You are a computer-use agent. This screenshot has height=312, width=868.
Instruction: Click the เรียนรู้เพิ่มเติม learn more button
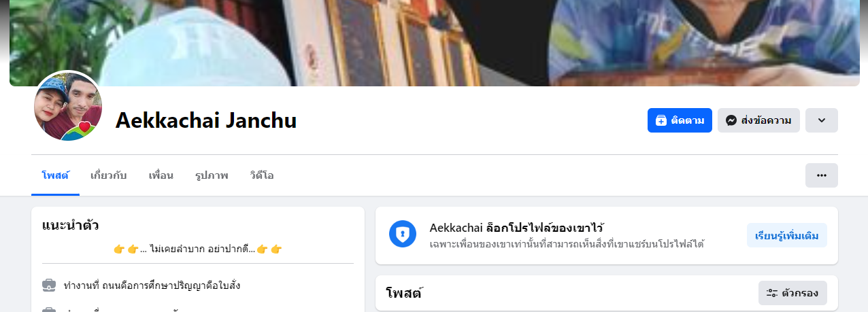(x=787, y=235)
